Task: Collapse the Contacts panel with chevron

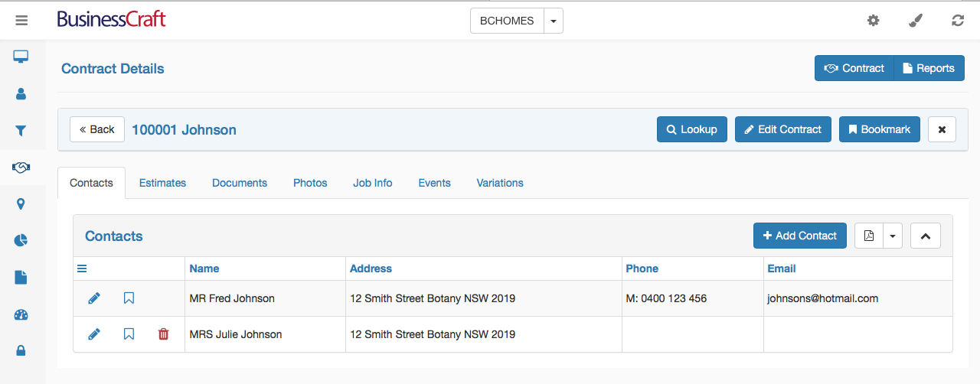Action: point(926,236)
